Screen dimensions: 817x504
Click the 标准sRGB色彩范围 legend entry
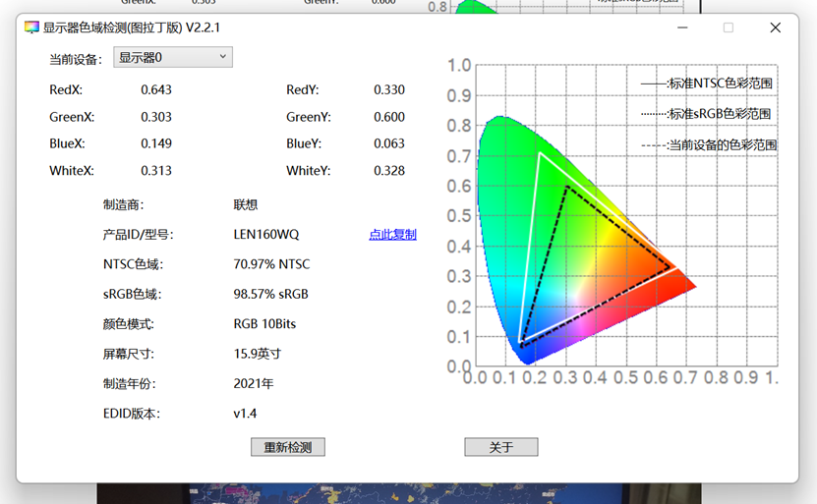(706, 114)
